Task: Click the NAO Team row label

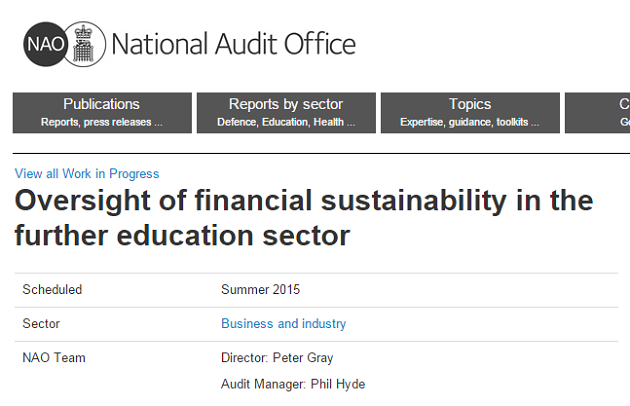Action: pyautogui.click(x=54, y=358)
